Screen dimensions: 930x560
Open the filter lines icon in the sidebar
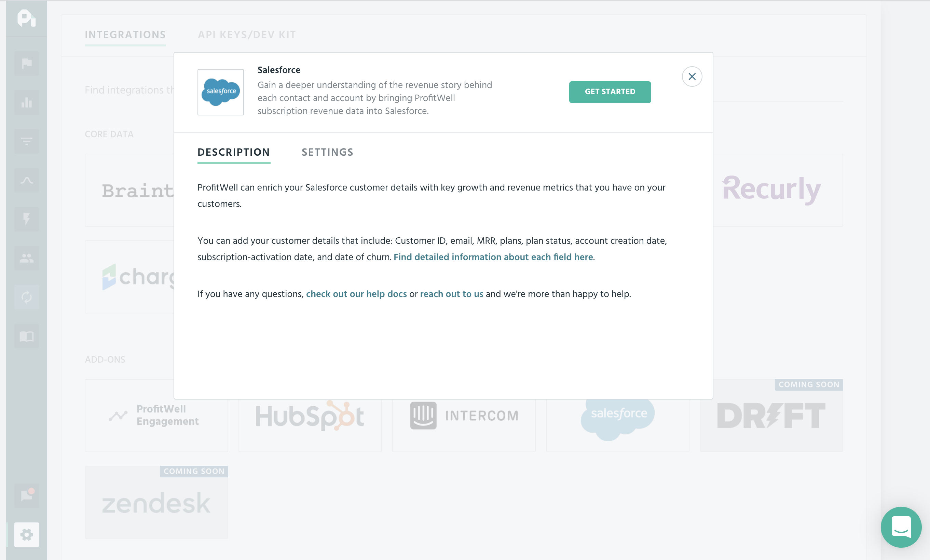pyautogui.click(x=26, y=141)
